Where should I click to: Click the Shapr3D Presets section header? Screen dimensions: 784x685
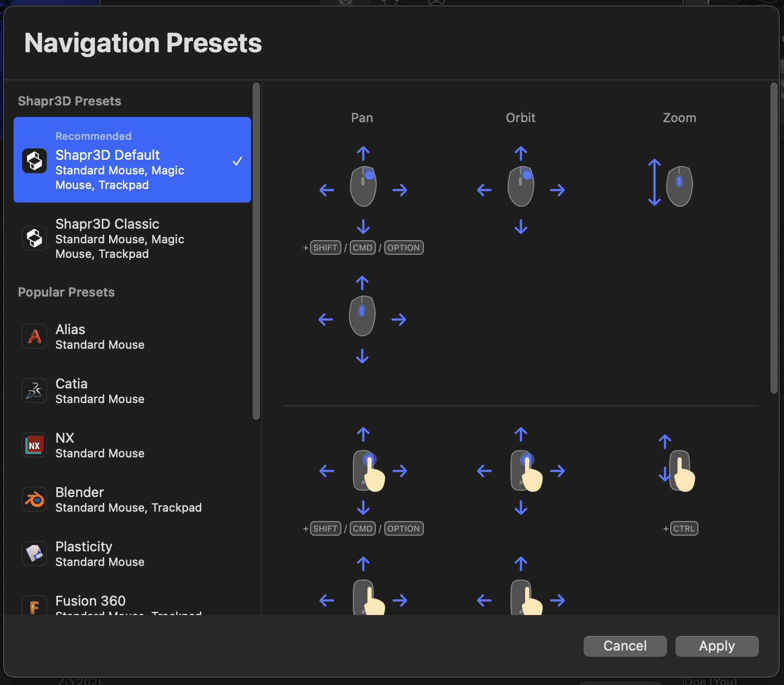(x=69, y=101)
